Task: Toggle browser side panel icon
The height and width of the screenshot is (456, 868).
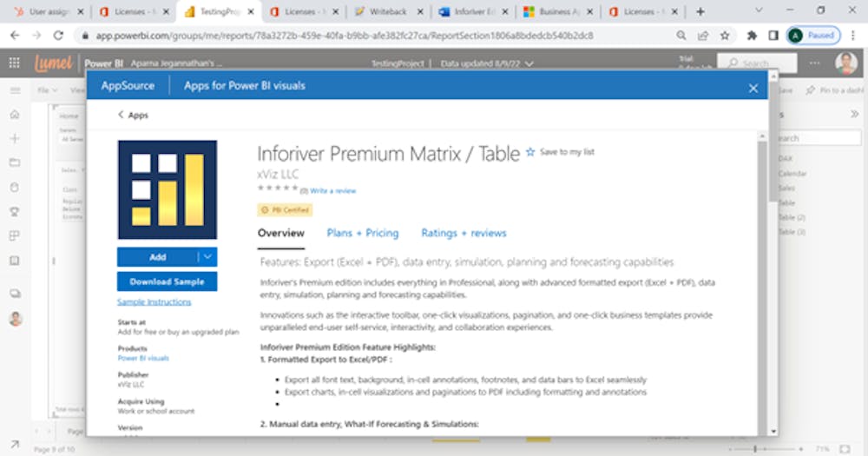Action: pos(773,36)
